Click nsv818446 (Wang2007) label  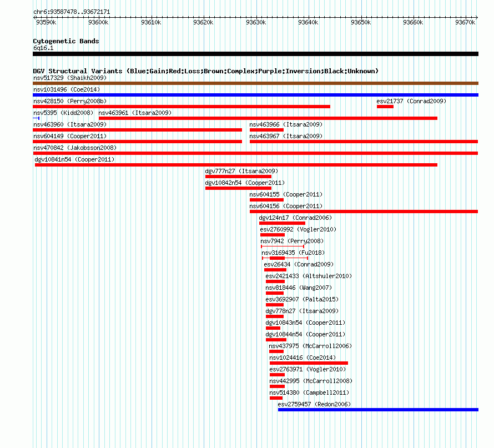coord(299,288)
